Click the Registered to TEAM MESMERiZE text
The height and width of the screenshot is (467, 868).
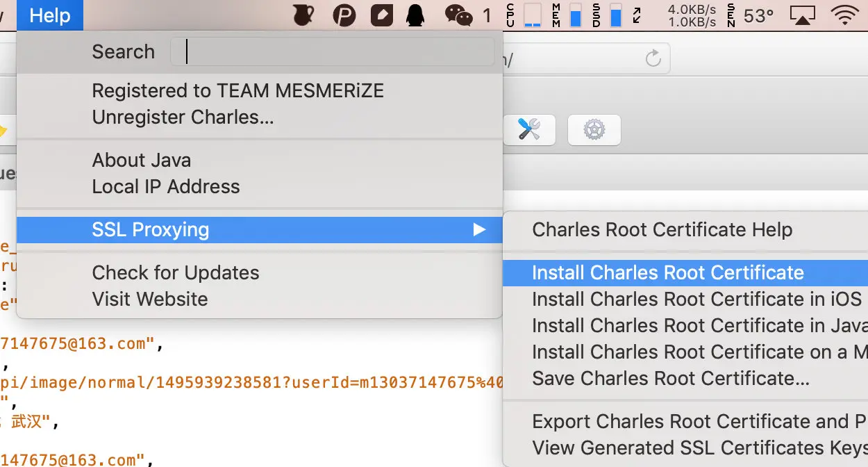[237, 91]
